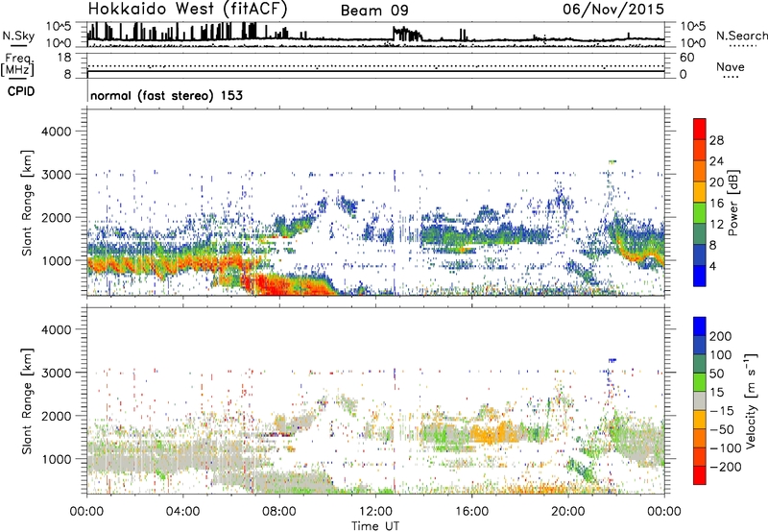Click the '08:00' time tick label

(278, 512)
